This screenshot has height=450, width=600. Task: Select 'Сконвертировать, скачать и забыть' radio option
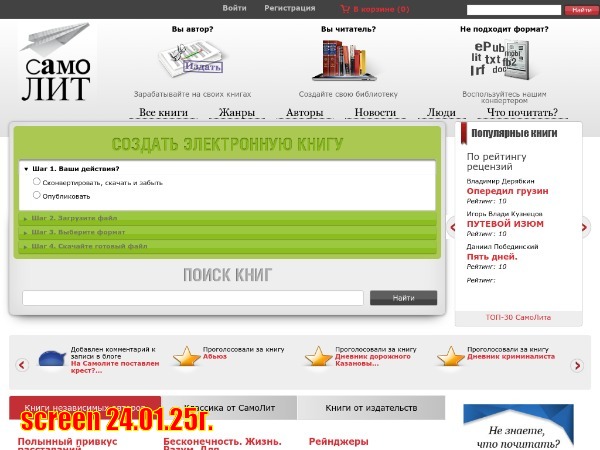coord(37,182)
